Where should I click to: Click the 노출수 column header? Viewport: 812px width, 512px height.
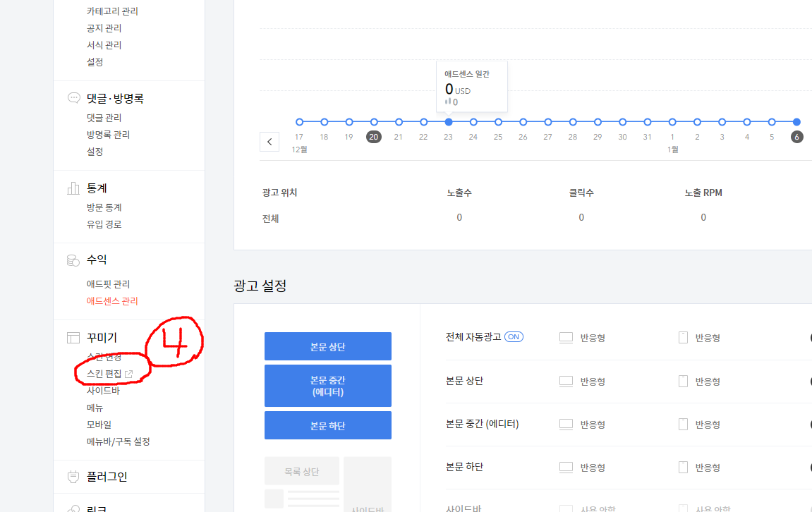tap(459, 193)
